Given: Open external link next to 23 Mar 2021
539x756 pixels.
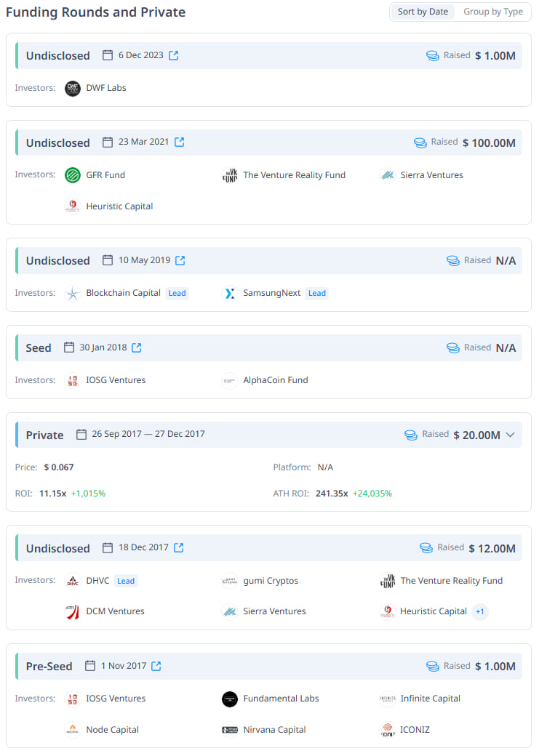Looking at the screenshot, I should [x=180, y=142].
